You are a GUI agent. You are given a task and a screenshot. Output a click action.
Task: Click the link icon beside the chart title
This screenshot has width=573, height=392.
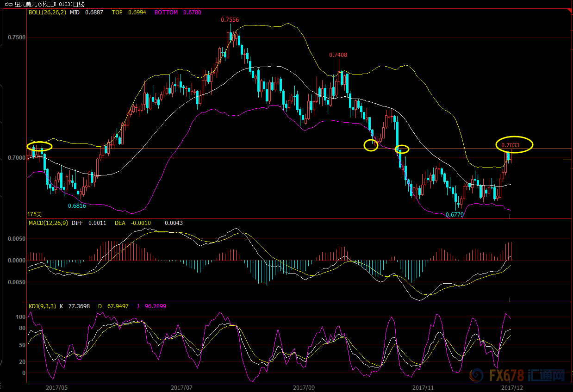tap(8, 4)
